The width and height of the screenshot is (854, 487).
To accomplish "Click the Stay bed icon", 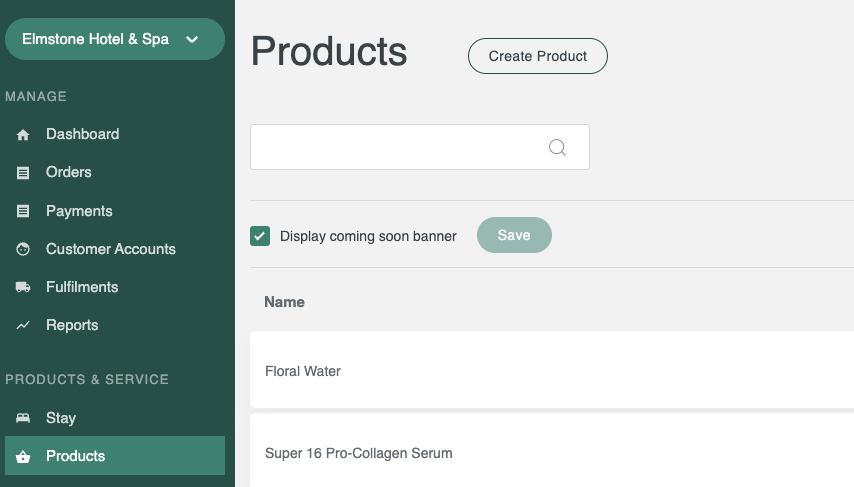I will 23,418.
